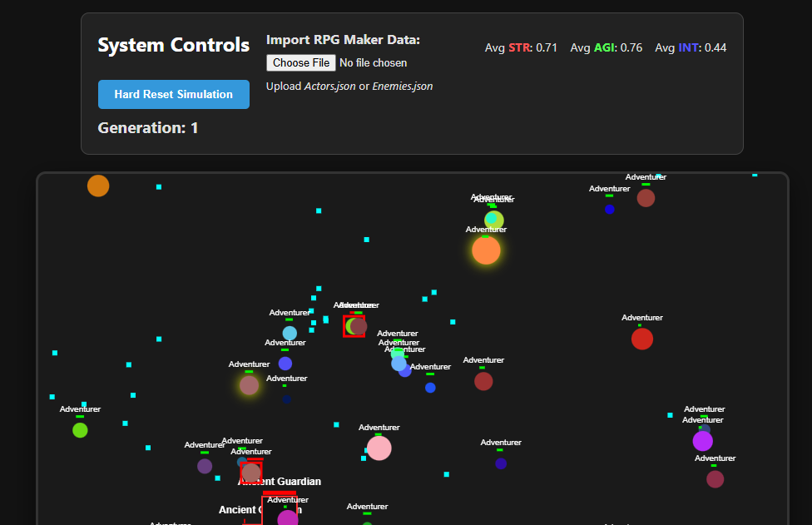
Task: Click the Avg INT: 0.44 stat
Action: 691,47
